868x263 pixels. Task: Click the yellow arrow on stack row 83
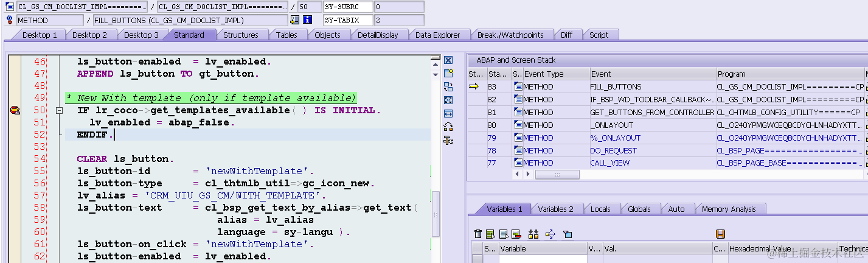pyautogui.click(x=474, y=86)
